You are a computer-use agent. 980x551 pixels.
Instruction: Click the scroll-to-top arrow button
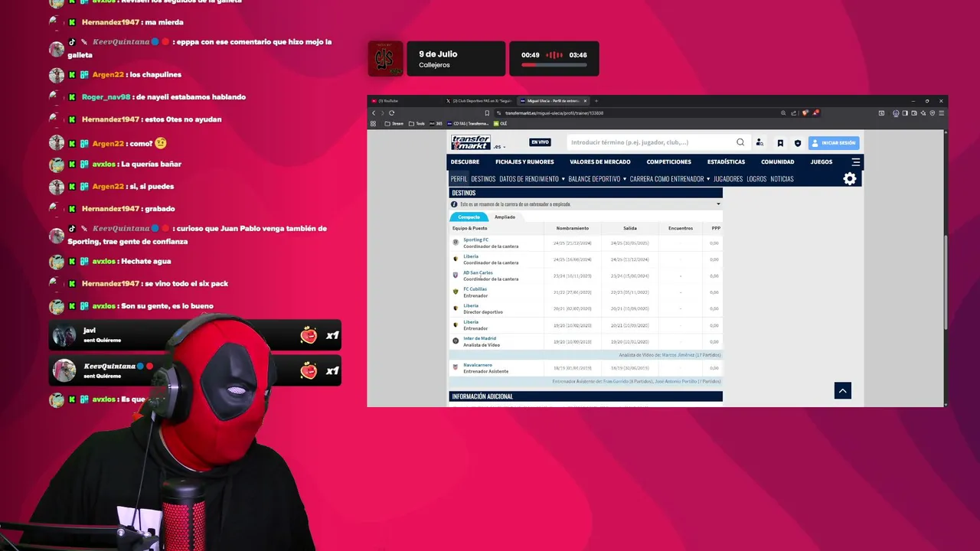(843, 391)
